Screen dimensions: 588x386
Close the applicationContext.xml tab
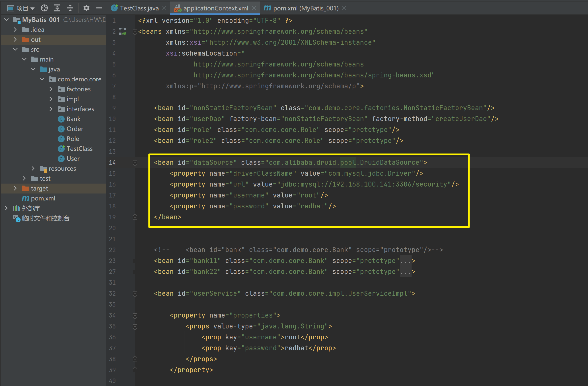(254, 8)
